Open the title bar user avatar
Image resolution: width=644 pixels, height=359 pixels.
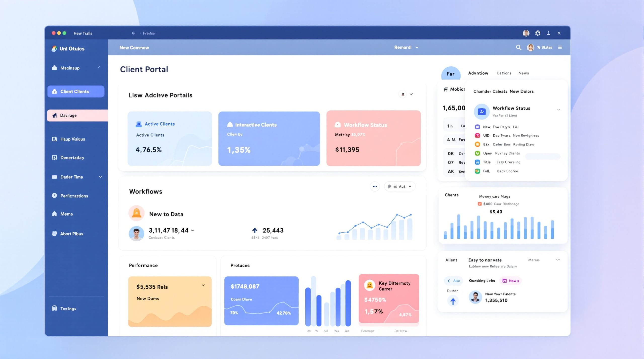coord(526,33)
